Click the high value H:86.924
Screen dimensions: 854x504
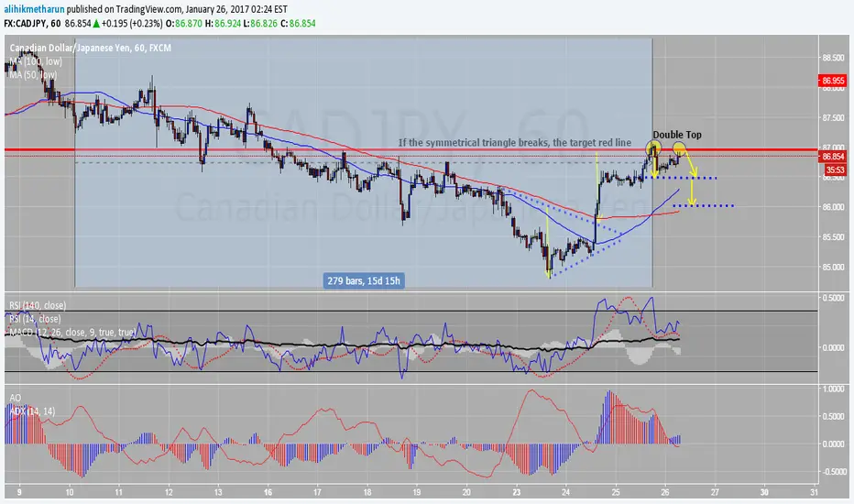coord(224,24)
